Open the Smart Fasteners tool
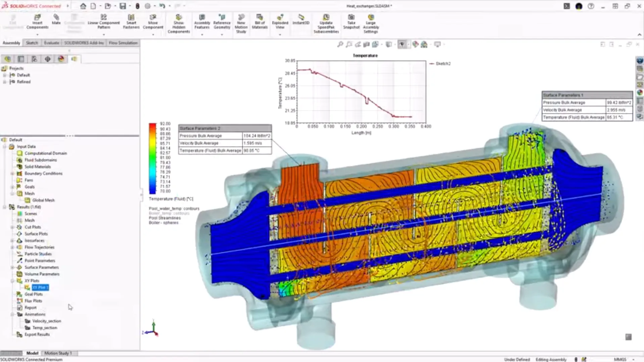The height and width of the screenshot is (362, 644). [x=131, y=21]
